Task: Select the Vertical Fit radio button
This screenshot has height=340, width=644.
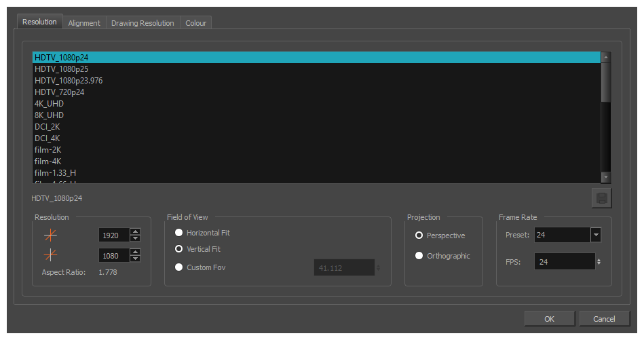Action: (x=178, y=249)
